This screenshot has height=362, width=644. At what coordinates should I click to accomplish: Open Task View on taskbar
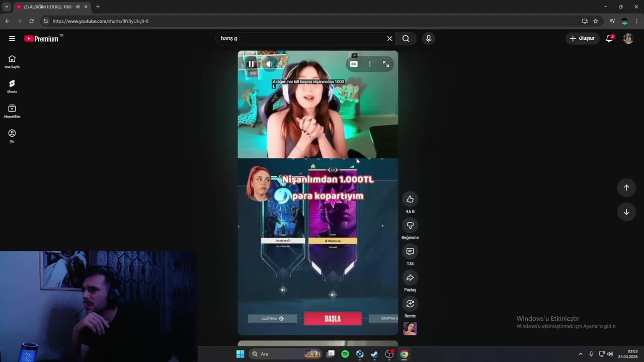331,354
